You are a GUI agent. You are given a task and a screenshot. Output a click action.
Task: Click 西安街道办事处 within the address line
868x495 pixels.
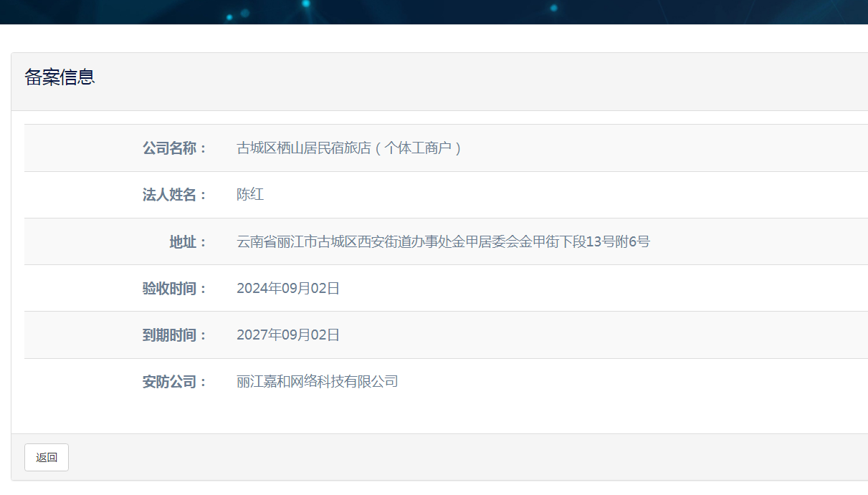405,242
